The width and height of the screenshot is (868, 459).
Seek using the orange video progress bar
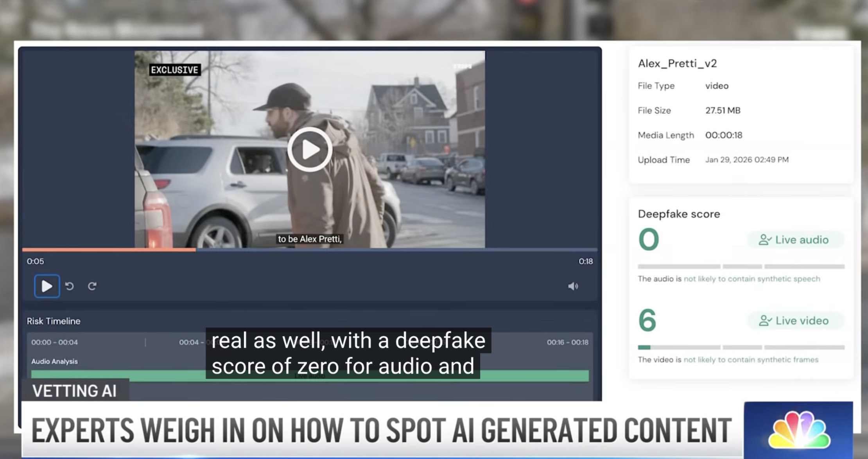click(x=109, y=249)
